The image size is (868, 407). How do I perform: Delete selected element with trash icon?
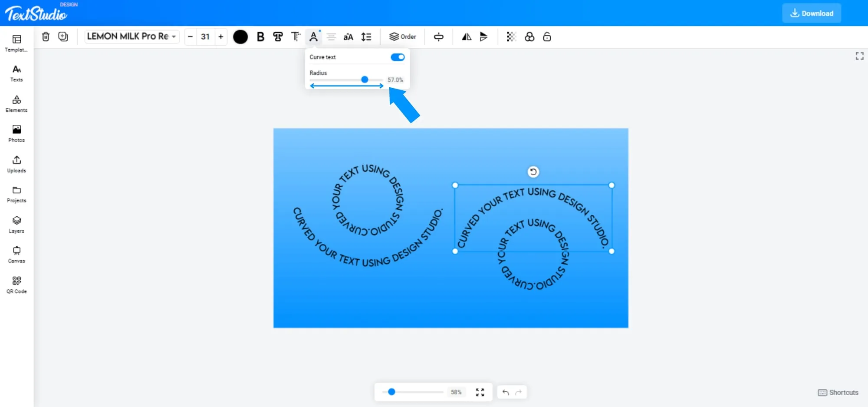(x=46, y=37)
